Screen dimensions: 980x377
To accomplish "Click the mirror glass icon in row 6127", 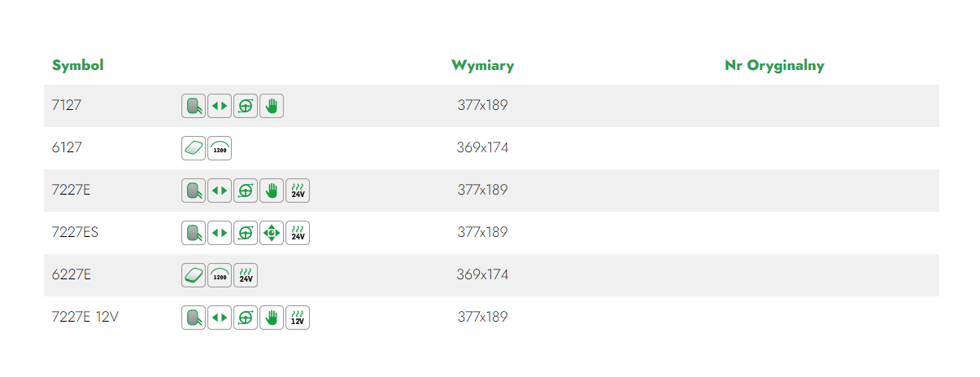I will 194,148.
